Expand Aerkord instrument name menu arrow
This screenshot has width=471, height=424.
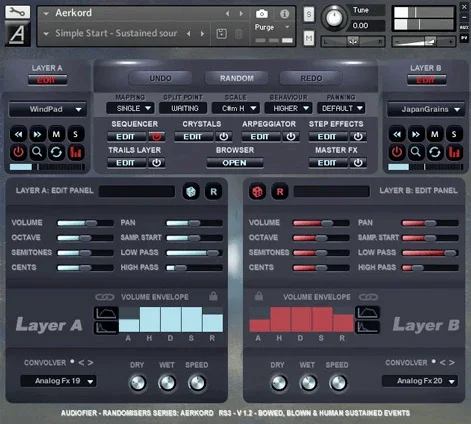(x=46, y=13)
